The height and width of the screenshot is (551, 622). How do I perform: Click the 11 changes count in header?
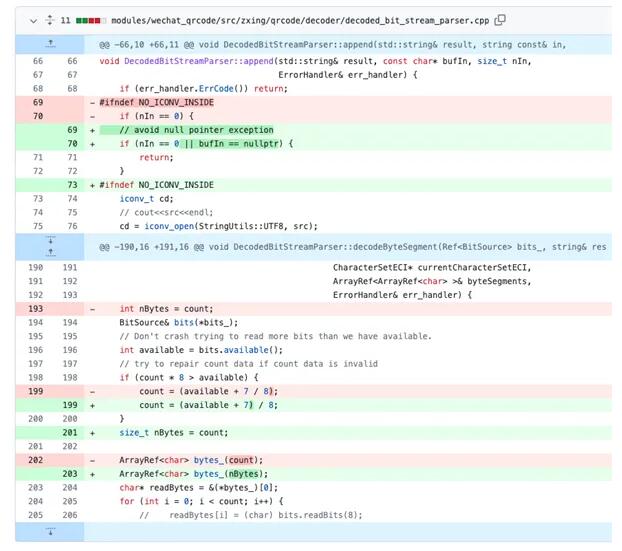point(66,20)
